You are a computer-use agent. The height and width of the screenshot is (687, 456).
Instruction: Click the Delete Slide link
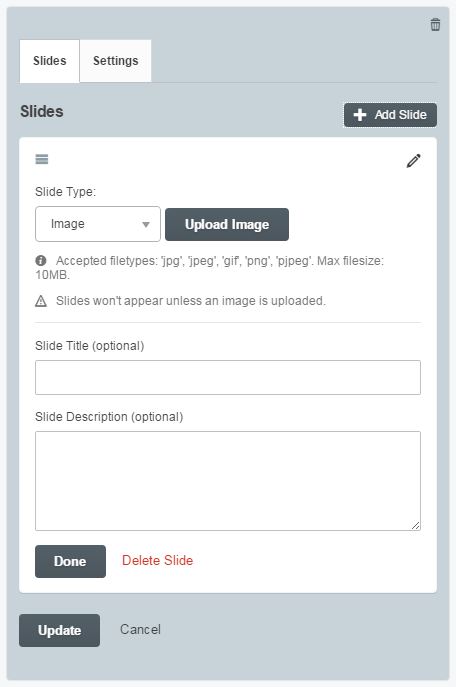pos(157,560)
